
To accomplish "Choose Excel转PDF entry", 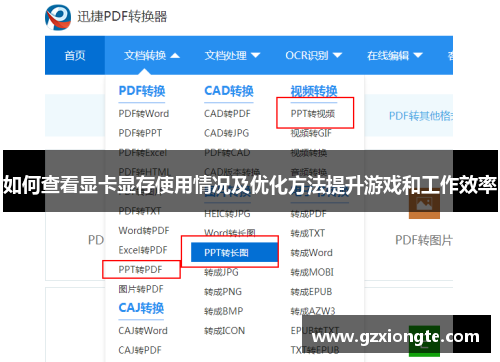I will point(143,250).
